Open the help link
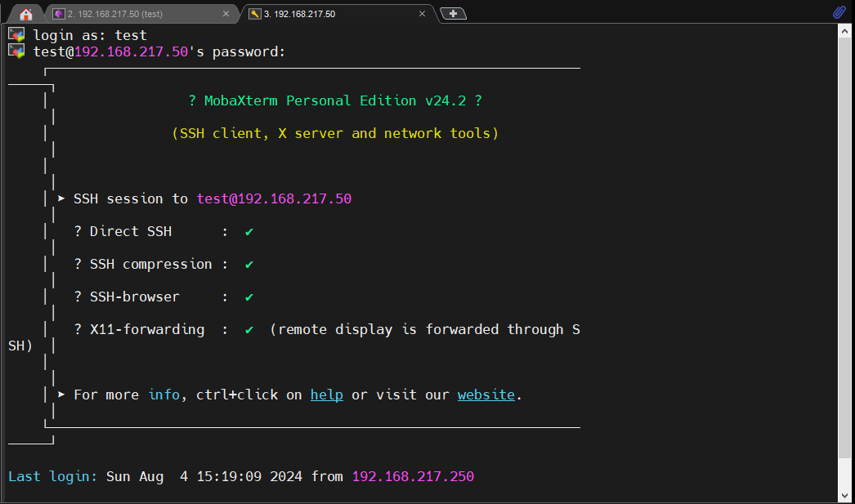This screenshot has width=855, height=504. pyautogui.click(x=327, y=395)
